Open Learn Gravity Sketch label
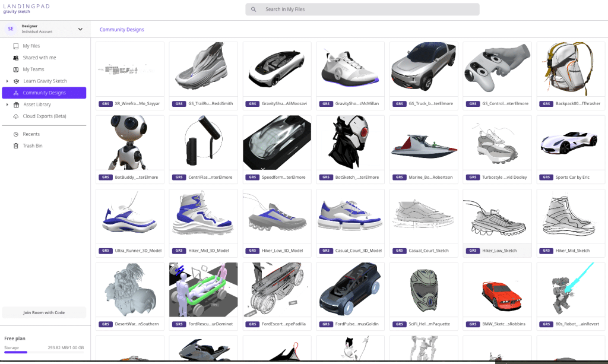 pyautogui.click(x=45, y=81)
